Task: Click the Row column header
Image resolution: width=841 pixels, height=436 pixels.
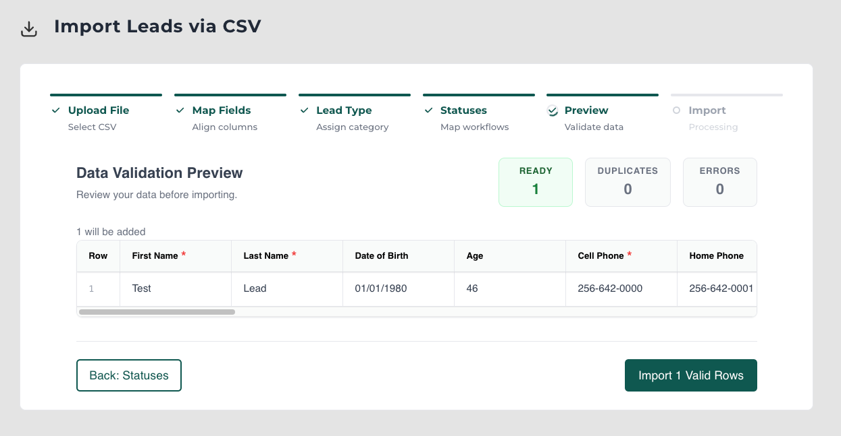Action: point(98,256)
